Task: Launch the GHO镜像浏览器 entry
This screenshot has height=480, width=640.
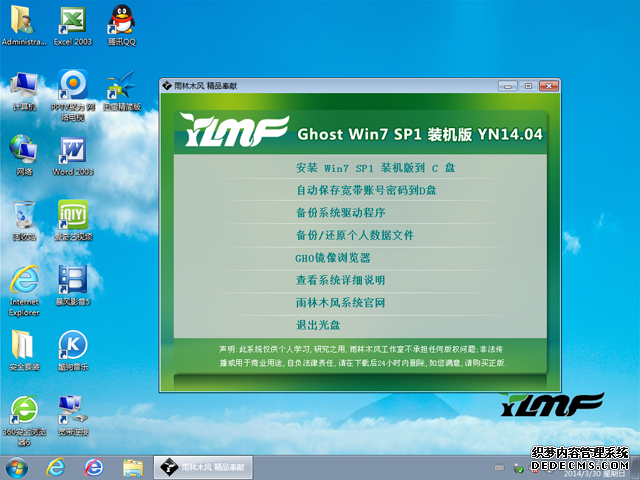Action: pyautogui.click(x=333, y=258)
